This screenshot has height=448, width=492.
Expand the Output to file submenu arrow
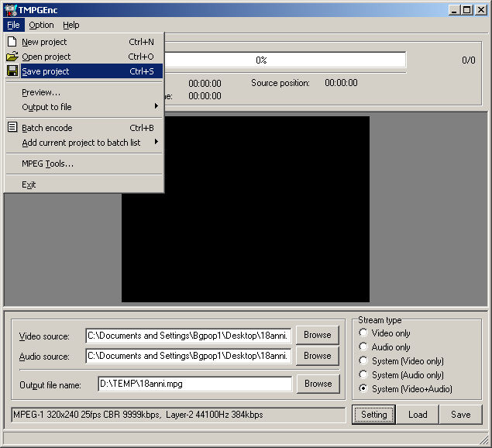pyautogui.click(x=157, y=106)
